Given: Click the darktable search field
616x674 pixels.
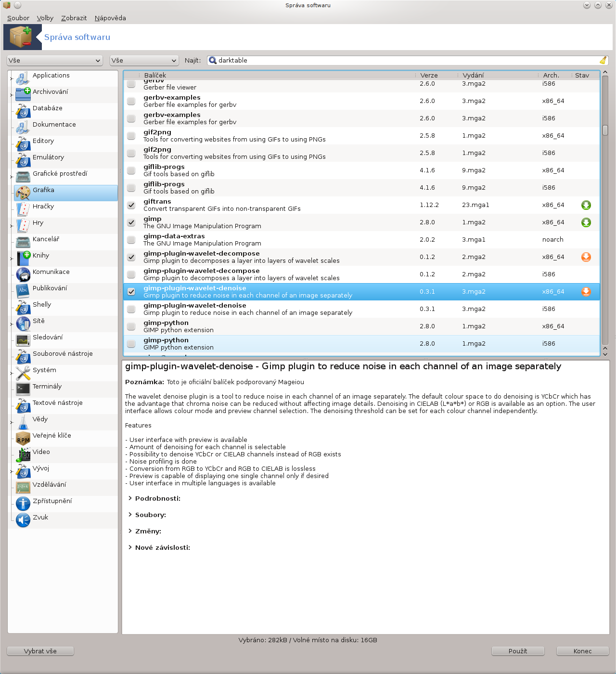Looking at the screenshot, I should pos(408,60).
